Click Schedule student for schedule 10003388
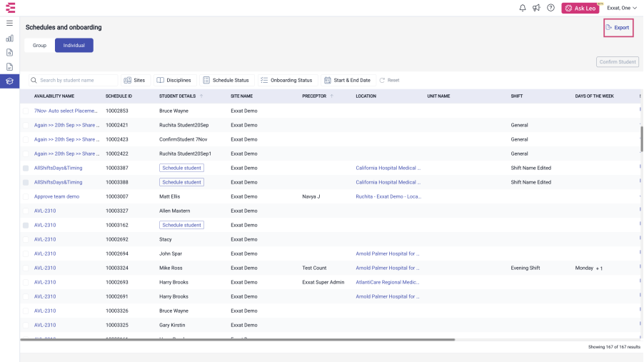The height and width of the screenshot is (362, 644). tap(181, 182)
